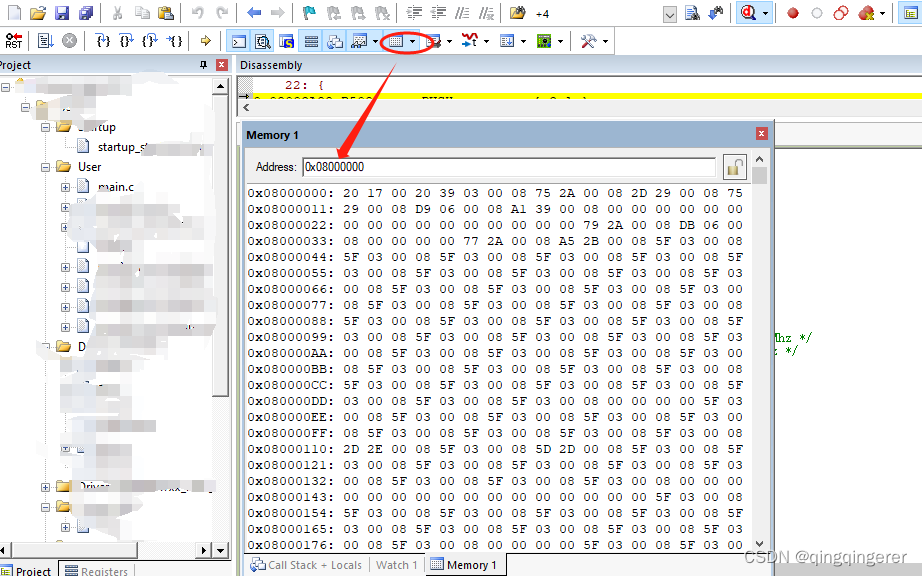
Task: Toggle enable/disable breakpoint icon
Action: [817, 13]
